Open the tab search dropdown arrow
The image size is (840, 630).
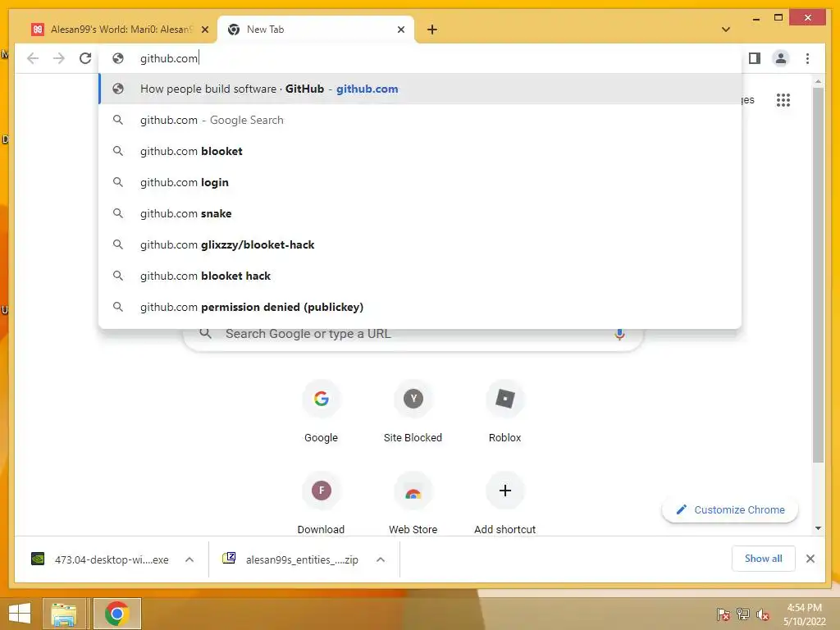pyautogui.click(x=726, y=30)
